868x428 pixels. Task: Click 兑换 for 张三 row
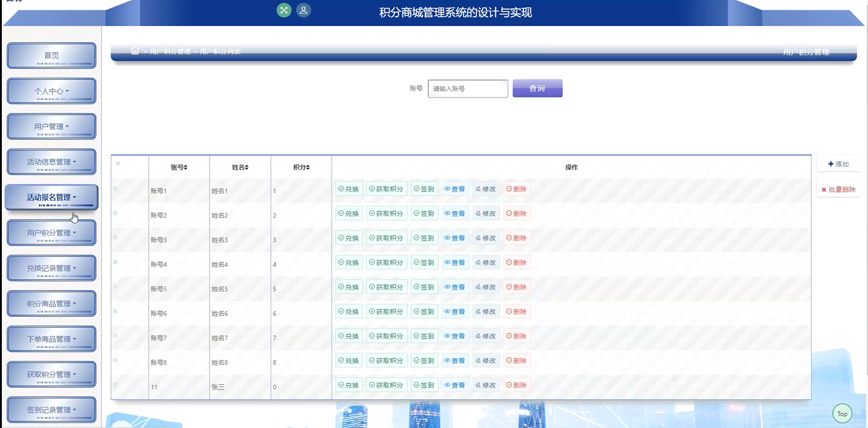tap(349, 385)
